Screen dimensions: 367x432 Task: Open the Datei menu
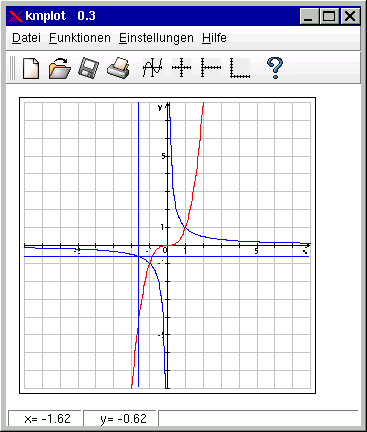tap(26, 38)
